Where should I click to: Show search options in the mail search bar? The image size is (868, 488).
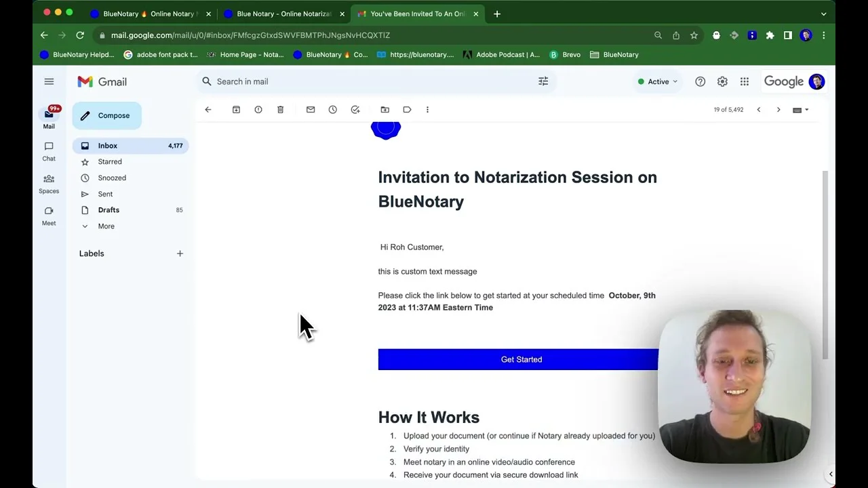(543, 82)
